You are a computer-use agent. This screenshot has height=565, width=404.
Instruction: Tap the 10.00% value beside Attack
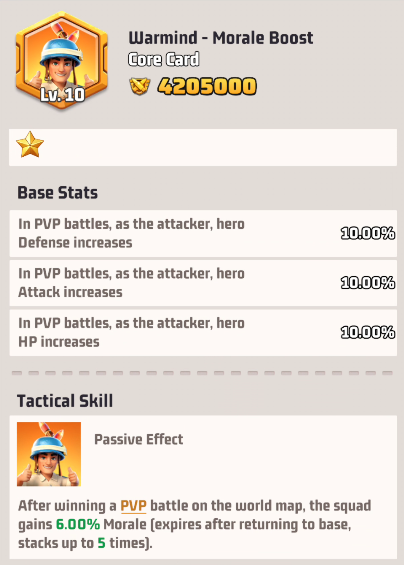[x=368, y=283]
